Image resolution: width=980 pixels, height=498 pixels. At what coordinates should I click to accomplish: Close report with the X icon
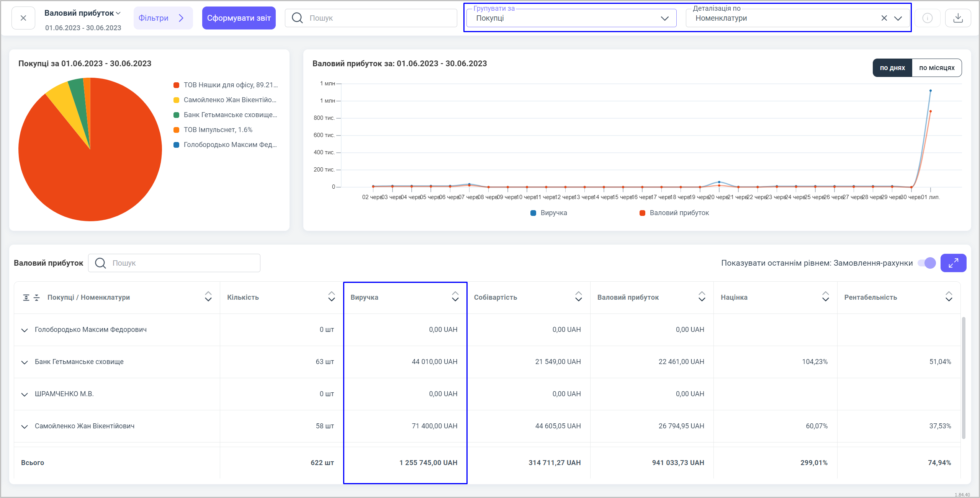coord(23,18)
